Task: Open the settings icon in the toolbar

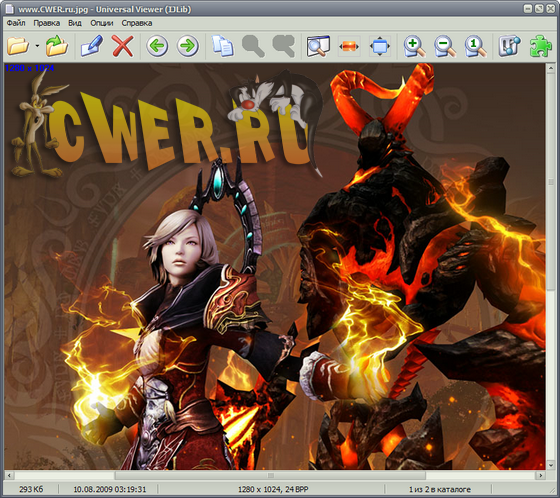Action: pos(510,46)
